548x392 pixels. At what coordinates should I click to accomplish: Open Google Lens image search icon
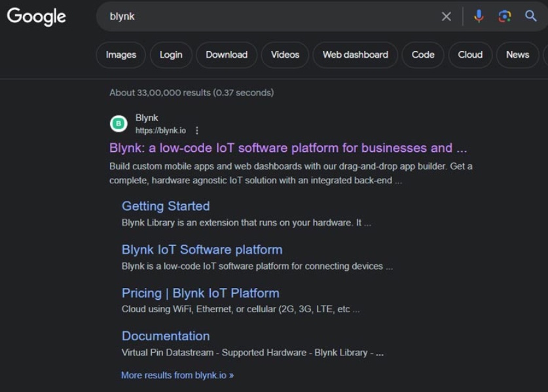tap(504, 16)
